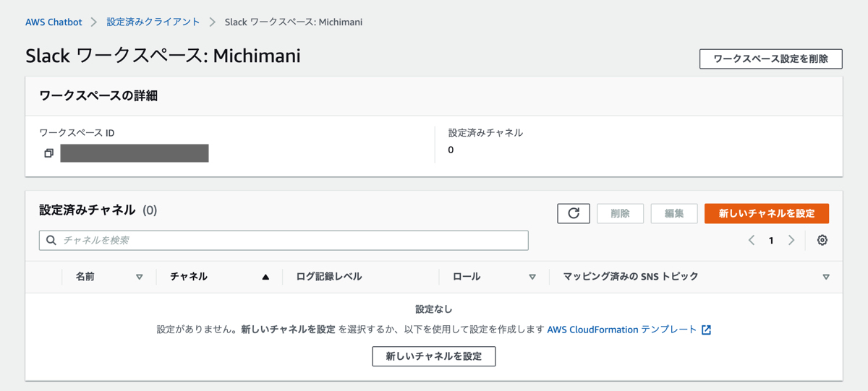Click the ワークスペース ID label
Viewport: 868px width, 391px height.
click(x=77, y=133)
